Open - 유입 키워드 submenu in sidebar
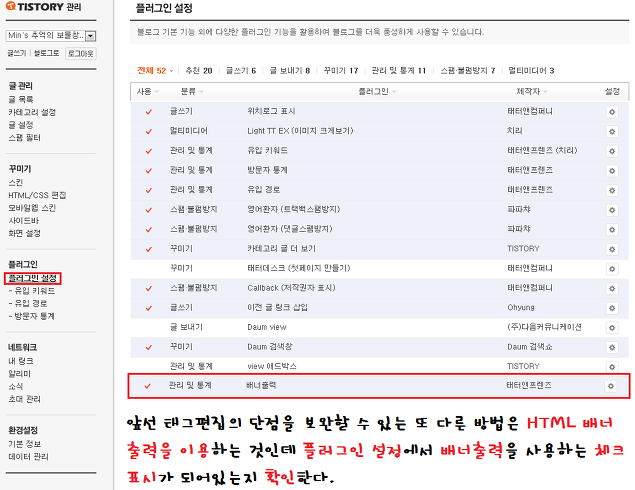 pyautogui.click(x=32, y=291)
